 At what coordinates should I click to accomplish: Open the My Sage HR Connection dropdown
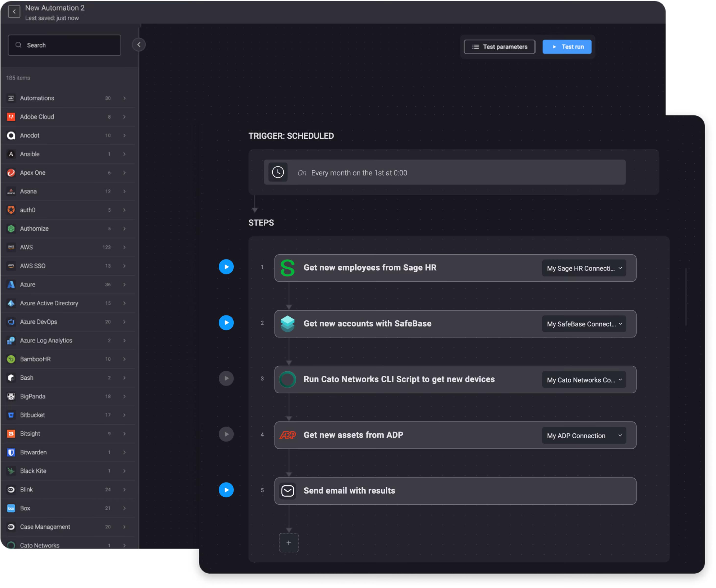(x=584, y=268)
